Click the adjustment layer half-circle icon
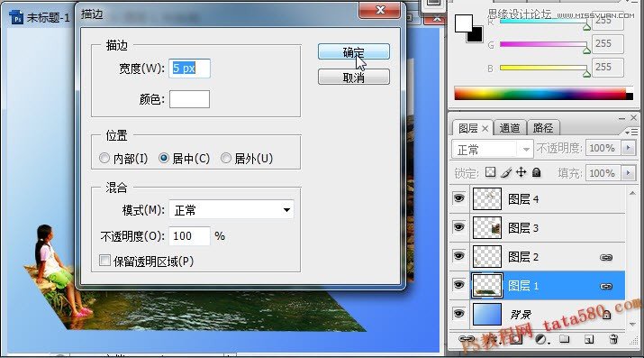The width and height of the screenshot is (644, 358). pyautogui.click(x=540, y=339)
